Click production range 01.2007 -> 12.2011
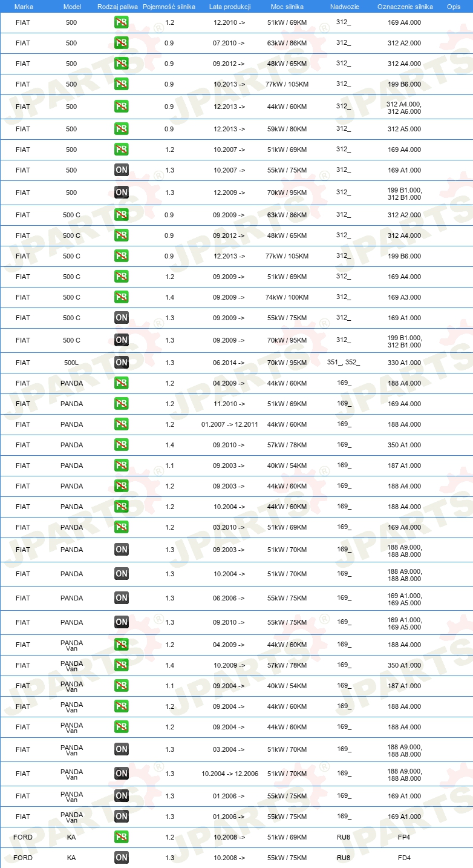The width and height of the screenshot is (473, 868). (x=230, y=424)
